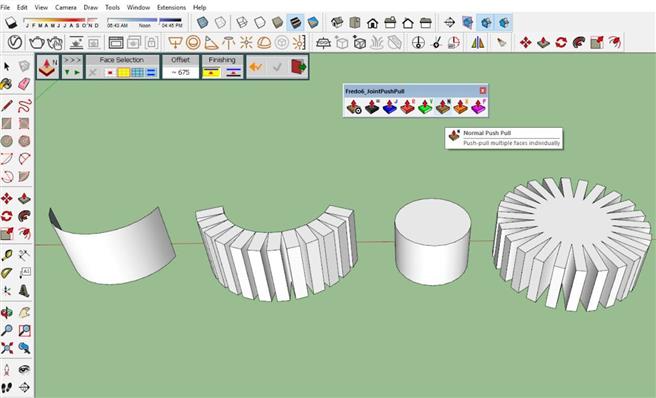Select Joint Push Pull blue icon
Screen dimensions: 656x398
point(390,107)
